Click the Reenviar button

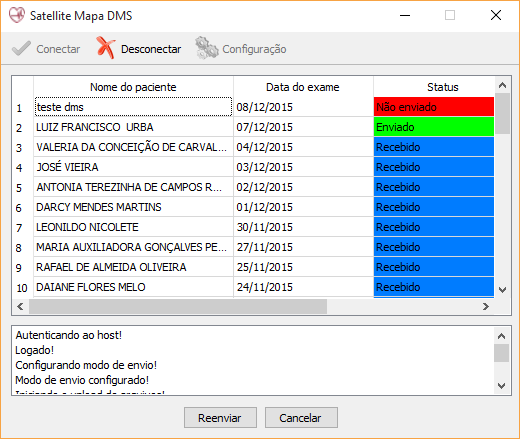[220, 417]
